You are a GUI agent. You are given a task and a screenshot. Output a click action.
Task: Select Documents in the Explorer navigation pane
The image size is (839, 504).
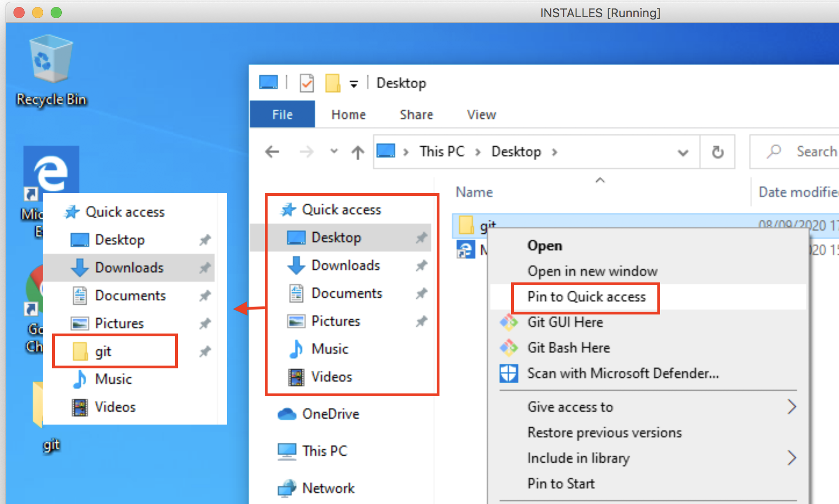click(x=347, y=293)
